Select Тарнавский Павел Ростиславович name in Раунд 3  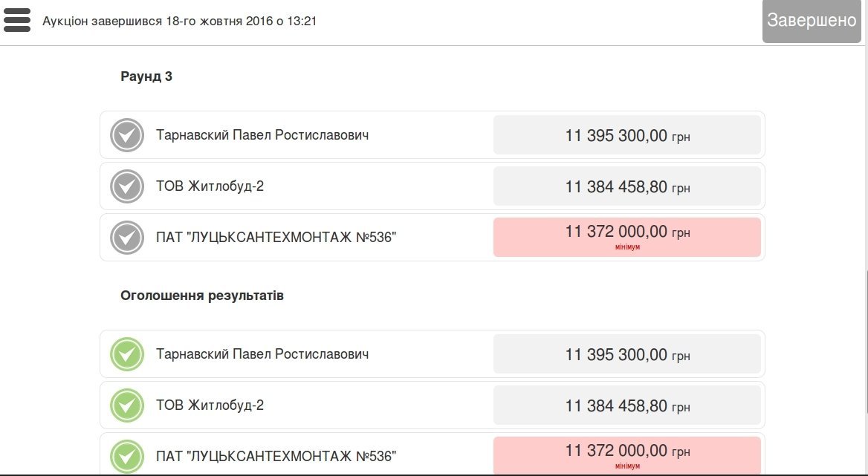[x=262, y=135]
